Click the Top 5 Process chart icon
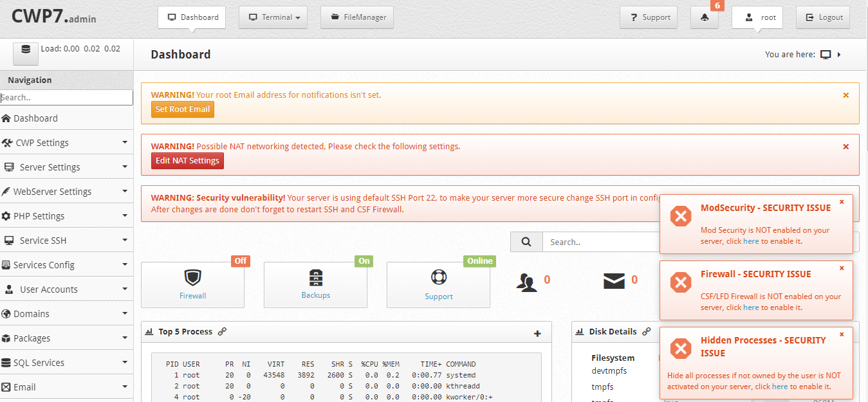The height and width of the screenshot is (402, 868). pos(149,332)
